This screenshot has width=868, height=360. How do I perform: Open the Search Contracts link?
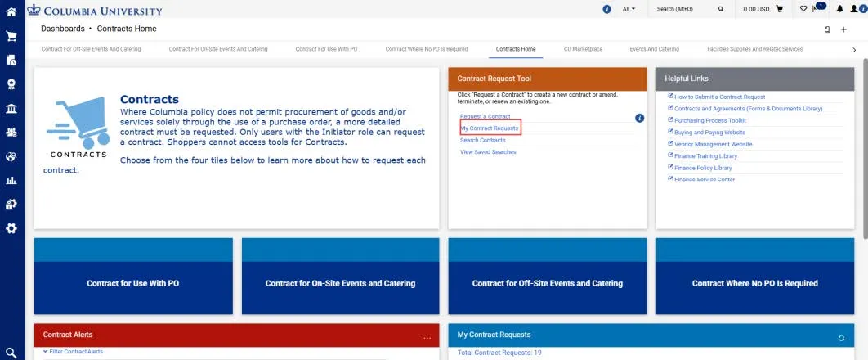point(483,140)
